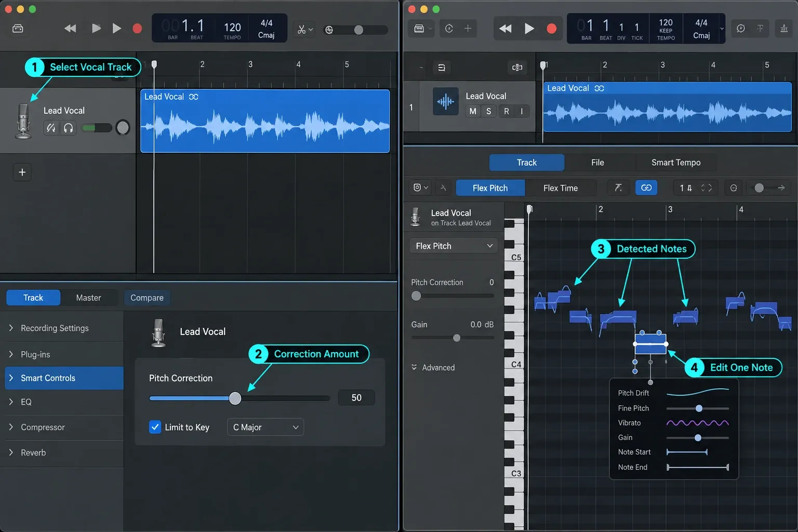The height and width of the screenshot is (532, 798).
Task: Click the Lead Vocal pan knob
Action: [123, 127]
